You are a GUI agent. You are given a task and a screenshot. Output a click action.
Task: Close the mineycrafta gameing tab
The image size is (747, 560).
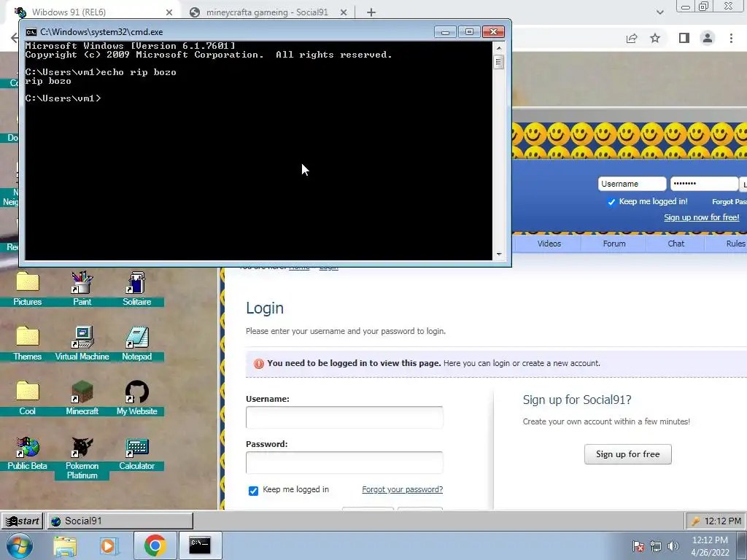click(x=344, y=12)
